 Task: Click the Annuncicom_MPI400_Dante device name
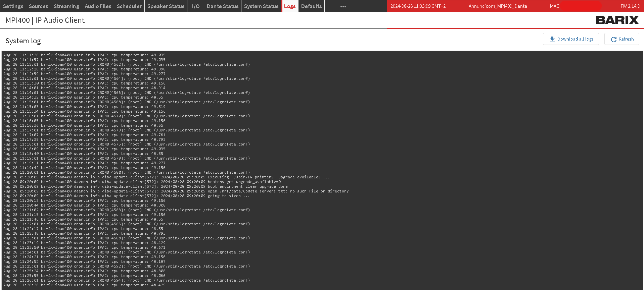(x=498, y=6)
